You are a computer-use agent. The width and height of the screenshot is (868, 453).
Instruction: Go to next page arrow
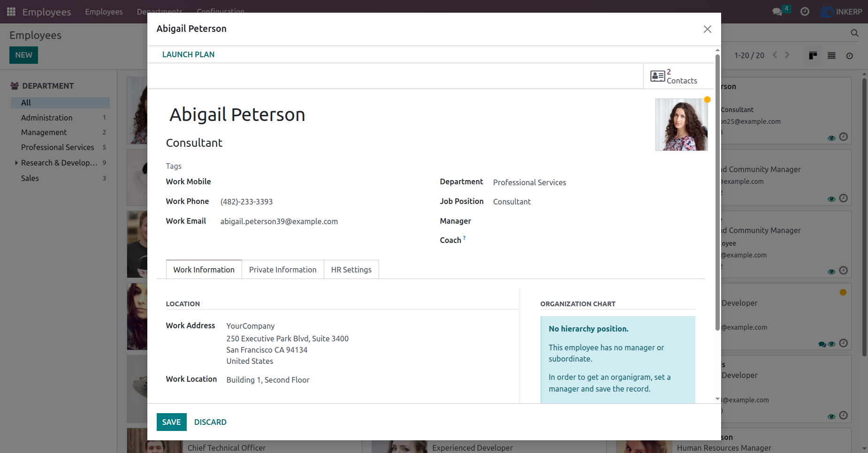(x=787, y=55)
